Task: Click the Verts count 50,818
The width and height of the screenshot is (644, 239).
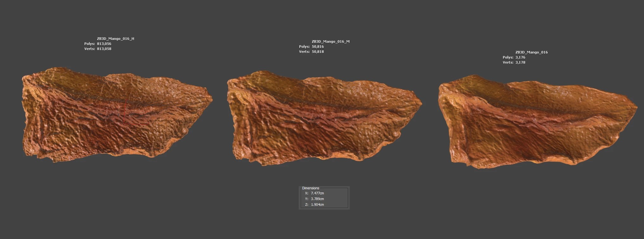Action: tap(318, 52)
